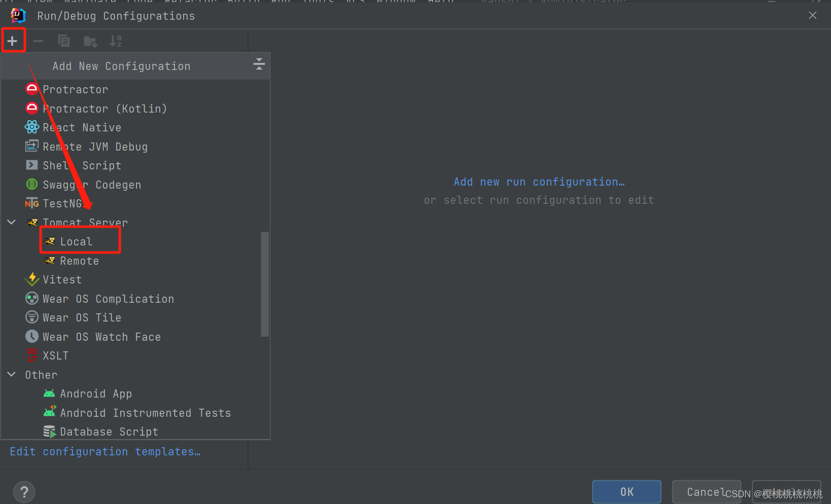This screenshot has width=831, height=504.
Task: Click the Swagger Codegen green icon
Action: (x=32, y=184)
